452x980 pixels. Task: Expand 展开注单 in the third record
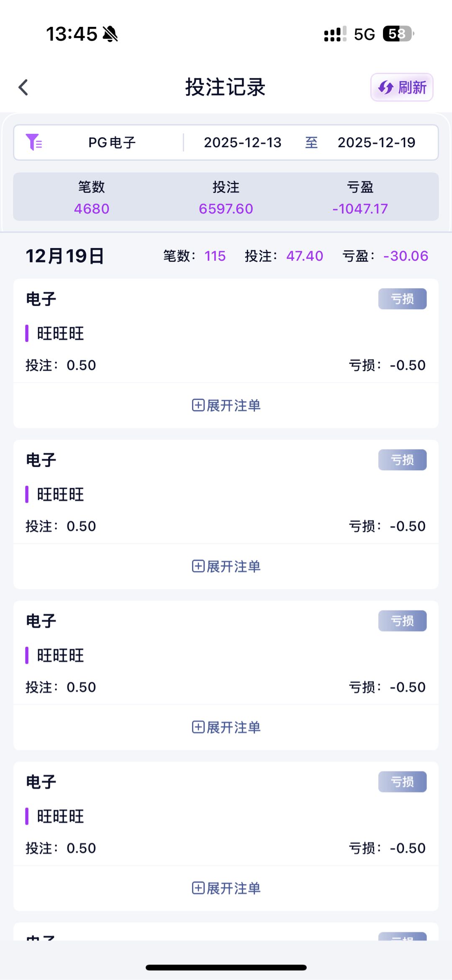(x=226, y=727)
